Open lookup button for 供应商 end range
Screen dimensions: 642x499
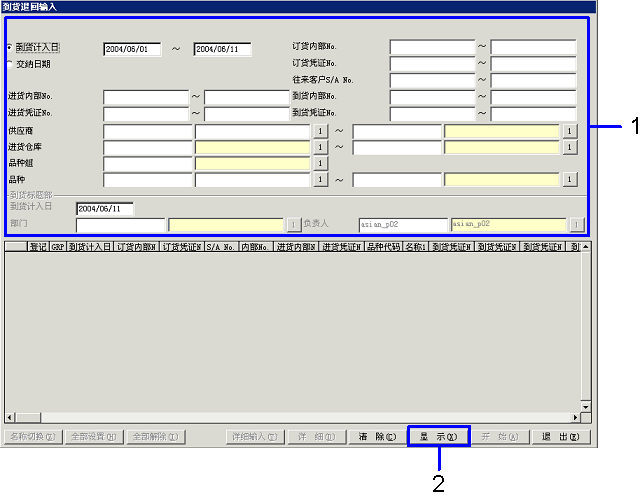click(x=570, y=131)
